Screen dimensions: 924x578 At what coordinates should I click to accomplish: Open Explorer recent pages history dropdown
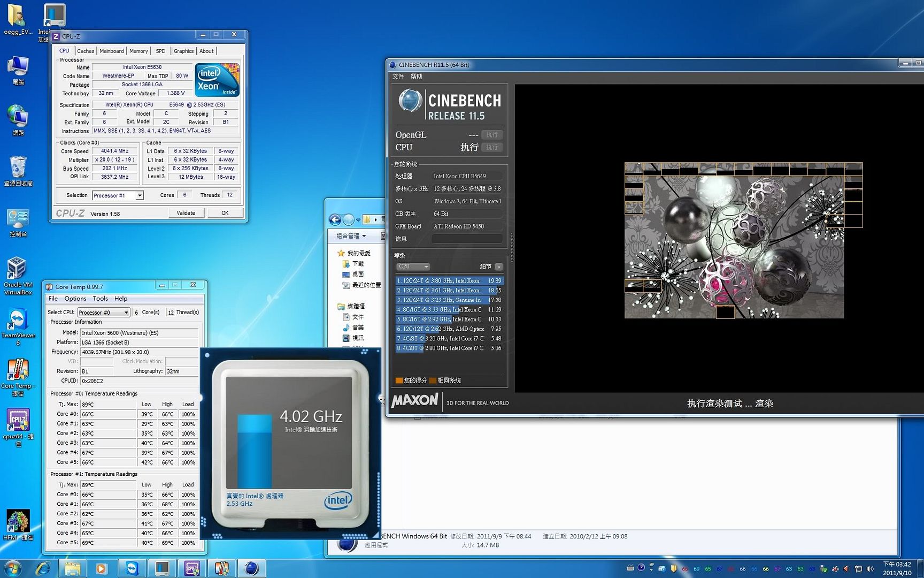(x=358, y=220)
